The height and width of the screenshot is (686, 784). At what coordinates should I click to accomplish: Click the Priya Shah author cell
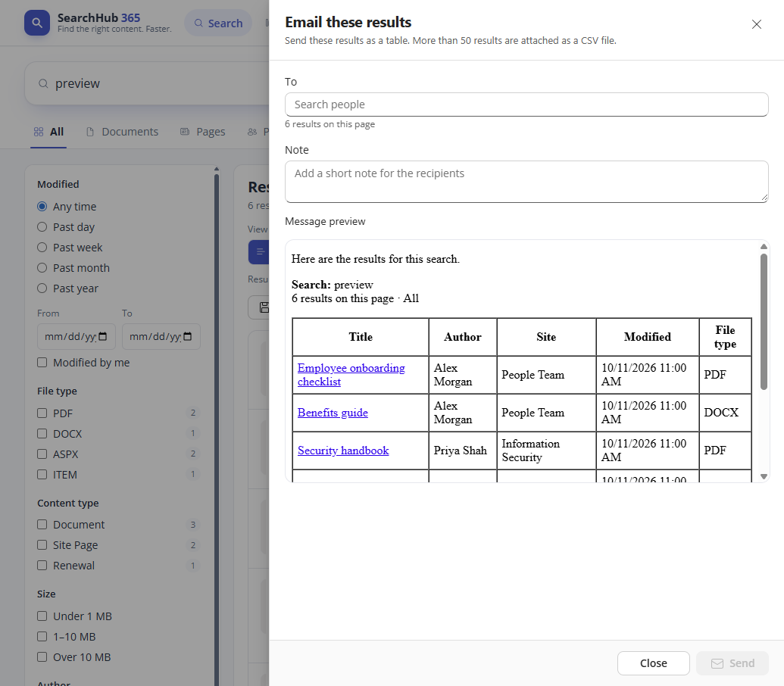(463, 451)
